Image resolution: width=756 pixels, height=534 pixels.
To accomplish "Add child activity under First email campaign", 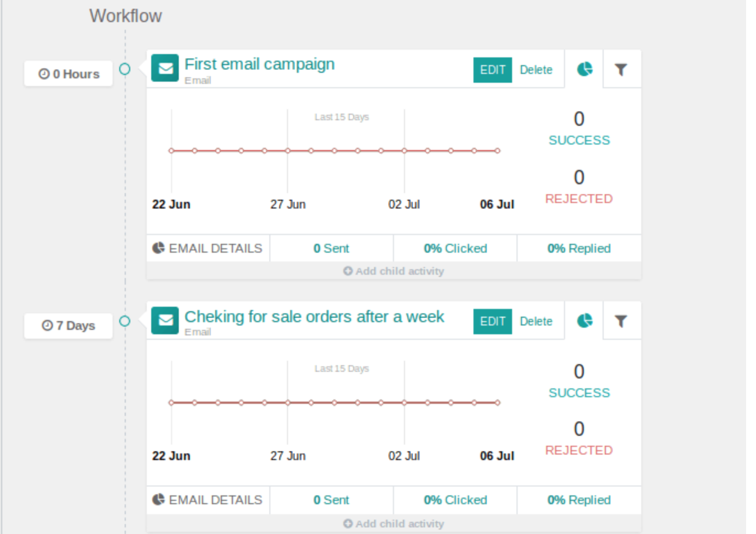I will pyautogui.click(x=393, y=271).
